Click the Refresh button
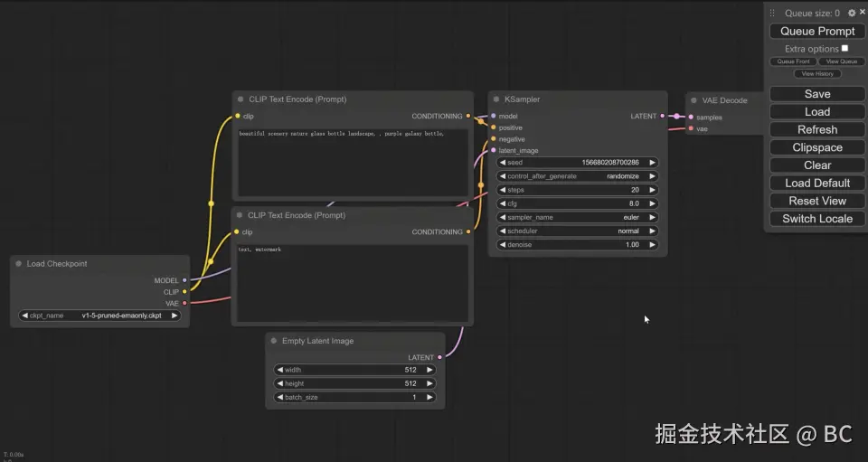868x462 pixels. [x=817, y=129]
